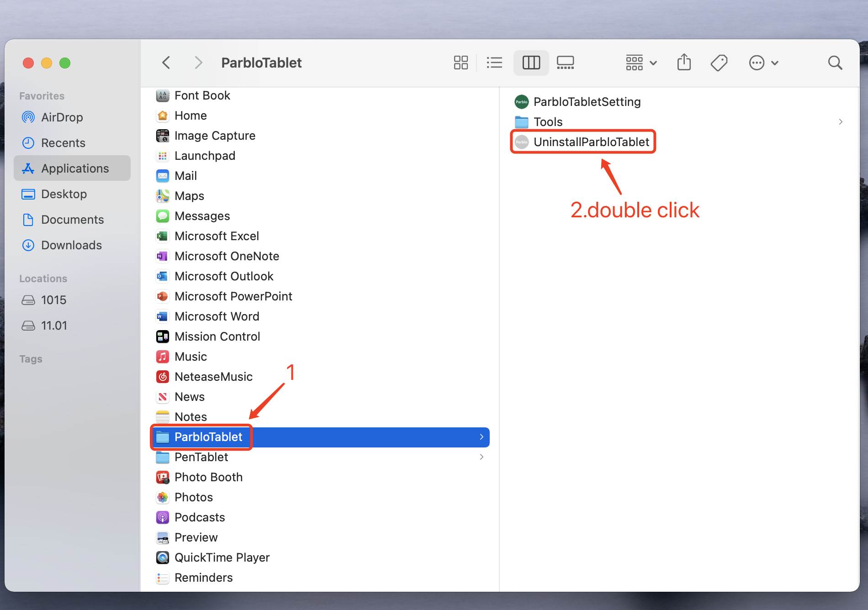
Task: Select the Tools folder
Action: [679, 122]
